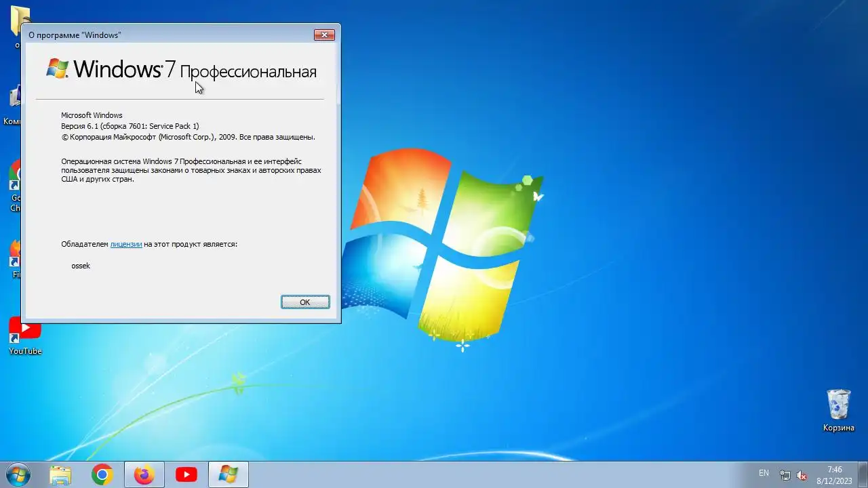Select the Компьютер desktop icon
Image resolution: width=868 pixels, height=488 pixels.
pyautogui.click(x=14, y=105)
